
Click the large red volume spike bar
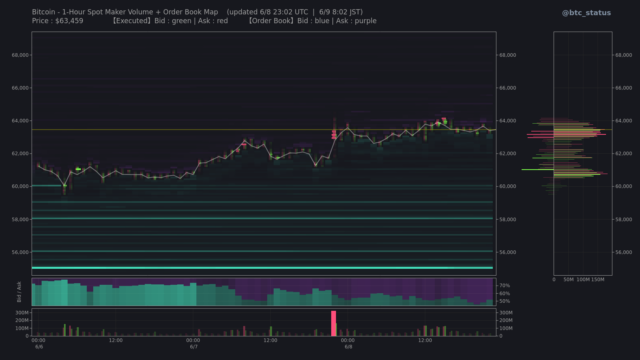333,323
